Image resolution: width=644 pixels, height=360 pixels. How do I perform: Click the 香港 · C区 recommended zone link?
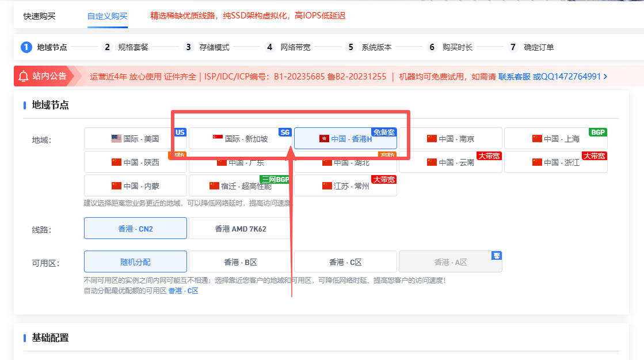coord(183,291)
